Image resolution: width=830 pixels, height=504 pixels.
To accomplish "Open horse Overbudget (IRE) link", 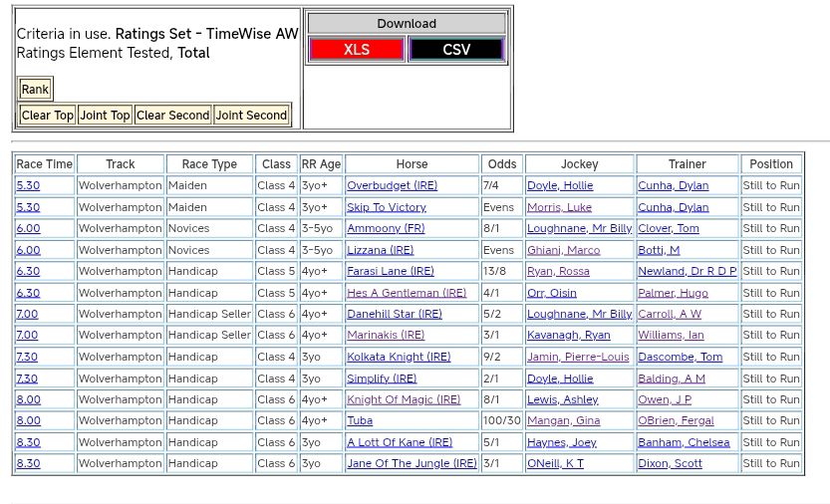I will pyautogui.click(x=392, y=186).
